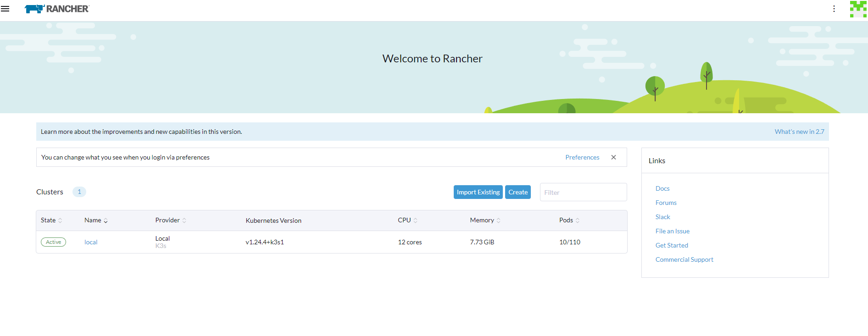
Task: Click the Rancher logo
Action: point(57,9)
